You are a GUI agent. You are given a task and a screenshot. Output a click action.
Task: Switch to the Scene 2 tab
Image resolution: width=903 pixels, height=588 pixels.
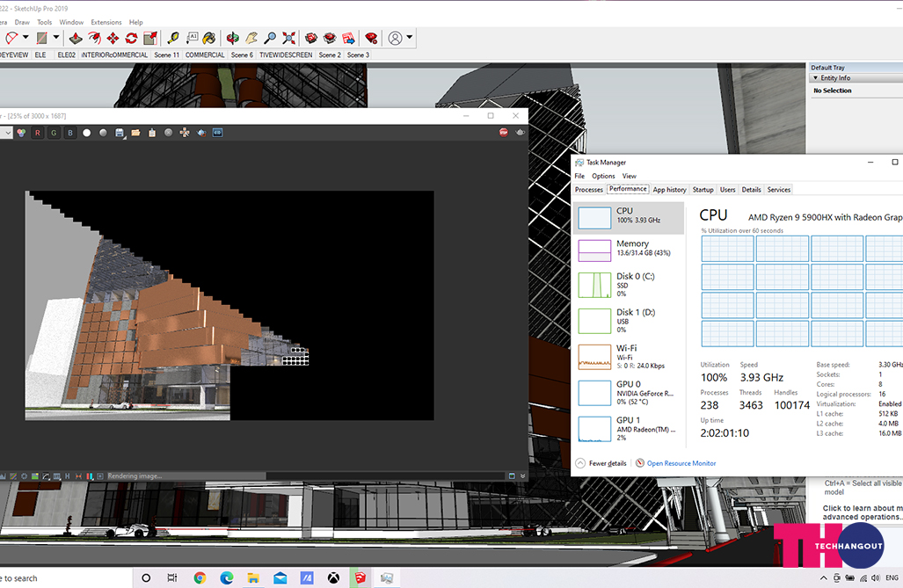pos(330,54)
